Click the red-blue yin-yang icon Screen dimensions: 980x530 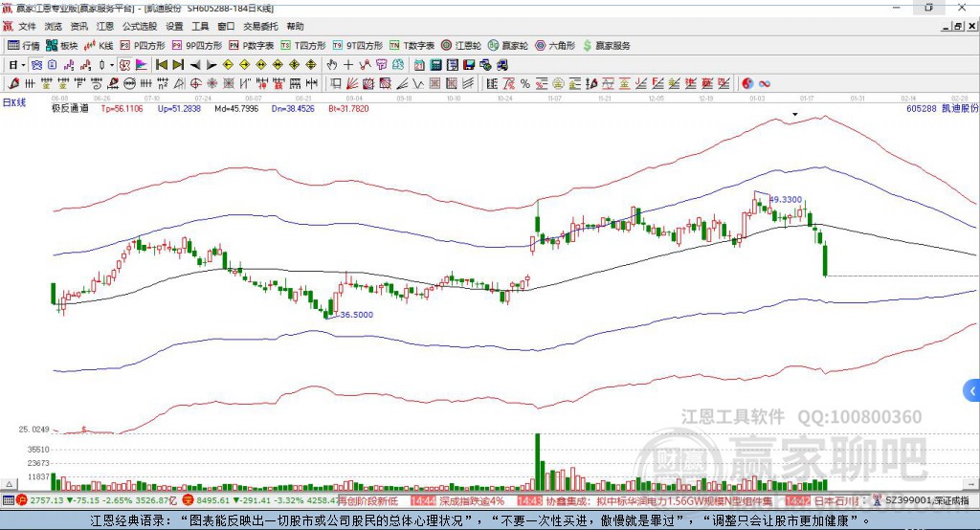[747, 83]
